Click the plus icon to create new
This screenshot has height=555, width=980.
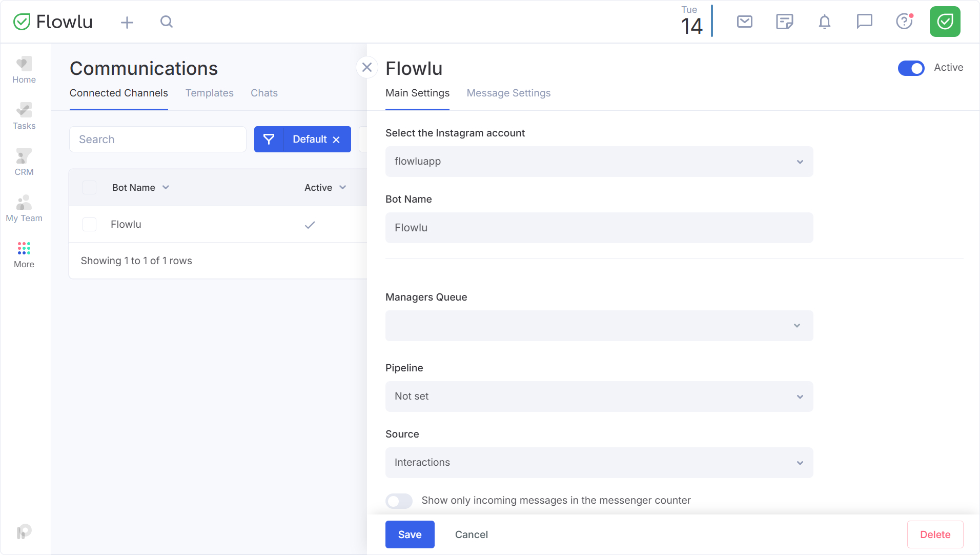pos(127,22)
